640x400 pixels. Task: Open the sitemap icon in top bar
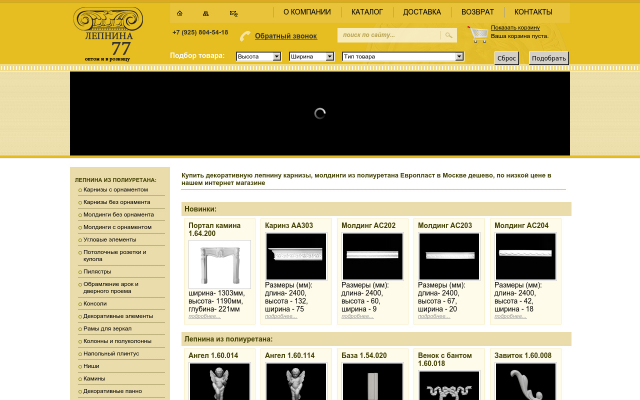pos(206,13)
